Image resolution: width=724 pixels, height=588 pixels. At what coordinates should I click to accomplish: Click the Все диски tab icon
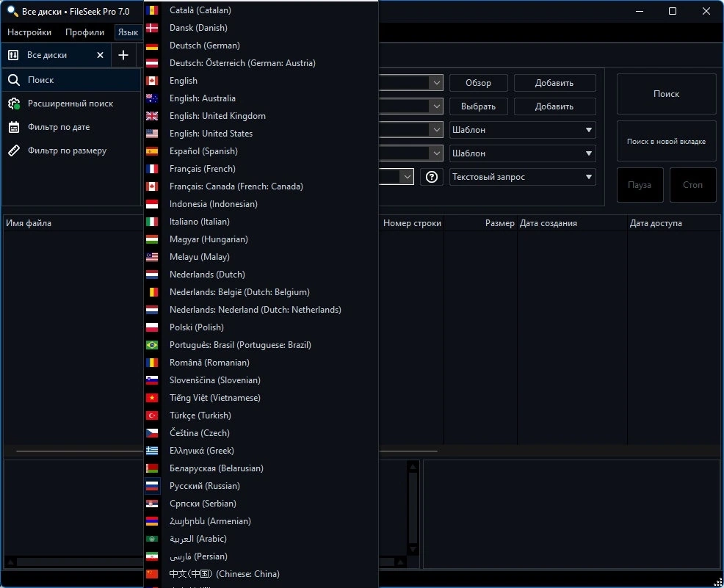tap(13, 55)
